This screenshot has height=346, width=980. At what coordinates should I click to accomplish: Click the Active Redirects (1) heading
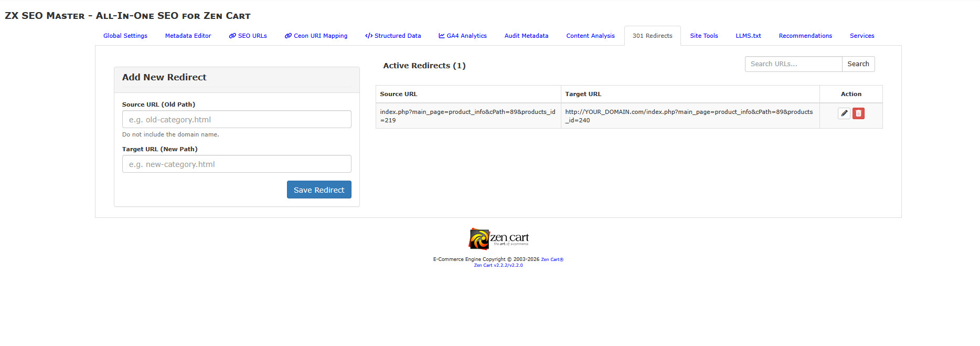click(x=424, y=66)
